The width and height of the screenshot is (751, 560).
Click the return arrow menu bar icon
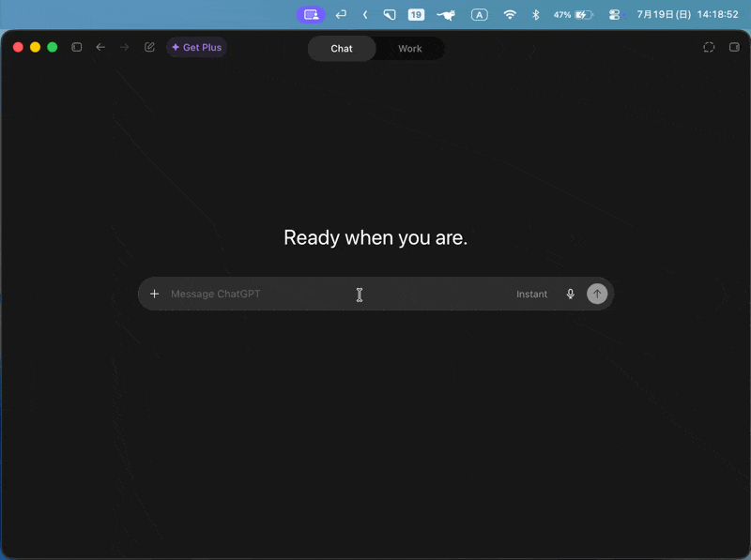pyautogui.click(x=341, y=15)
